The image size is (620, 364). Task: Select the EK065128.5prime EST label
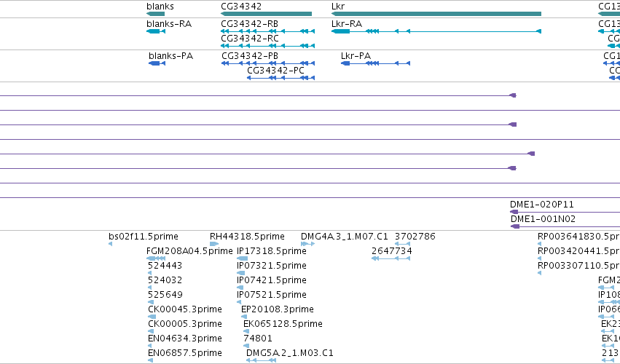point(283,324)
